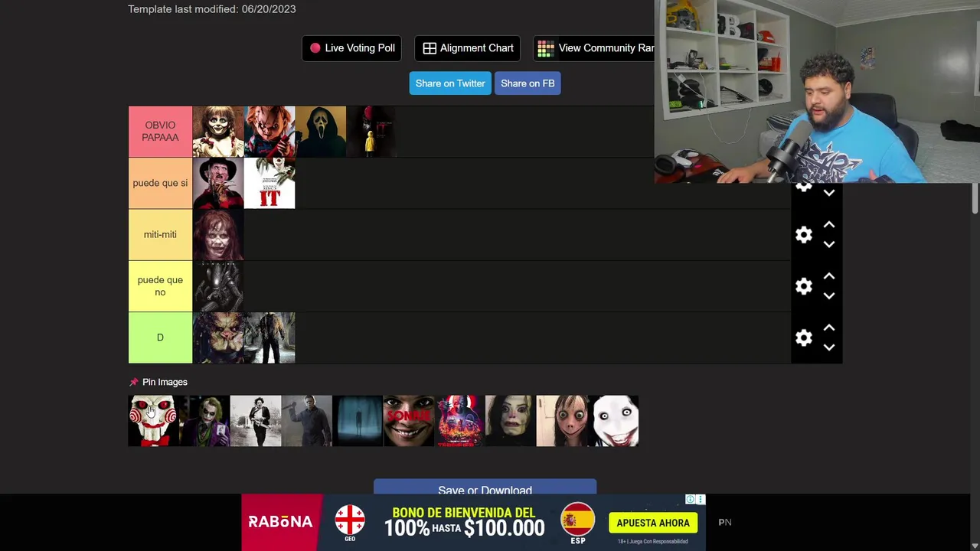Open settings gear for miti-miti row
Screen dimensions: 980x551
tap(803, 235)
